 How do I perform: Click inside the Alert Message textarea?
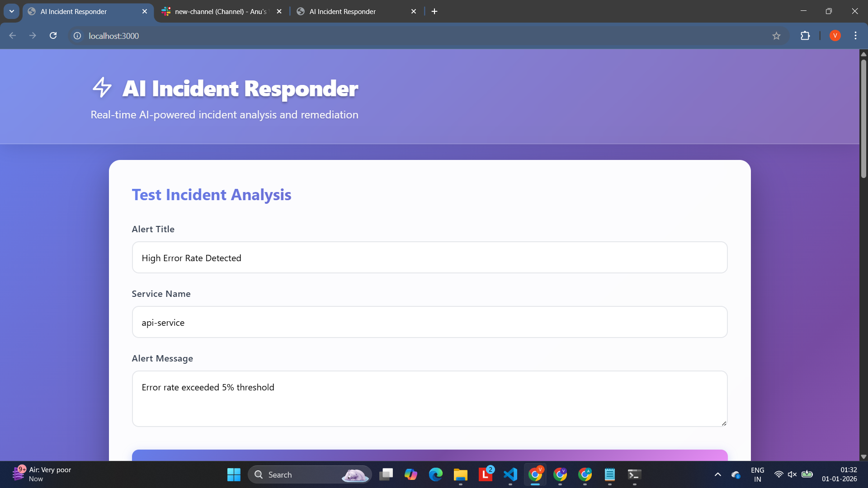click(429, 399)
